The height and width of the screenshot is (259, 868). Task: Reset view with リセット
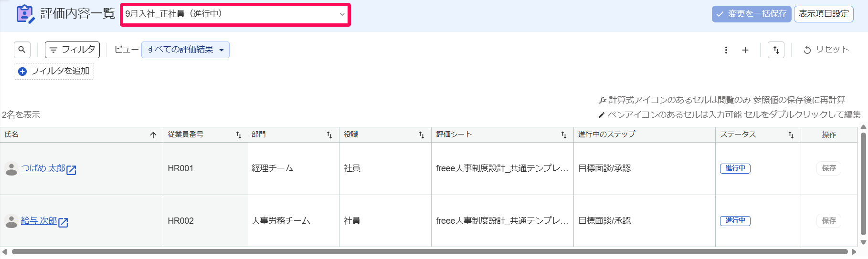[826, 50]
